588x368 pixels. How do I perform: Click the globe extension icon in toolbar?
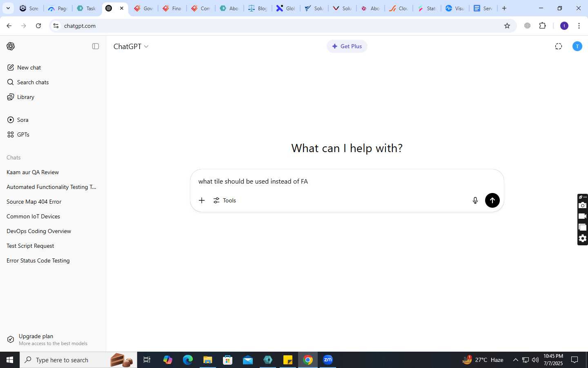[528, 26]
